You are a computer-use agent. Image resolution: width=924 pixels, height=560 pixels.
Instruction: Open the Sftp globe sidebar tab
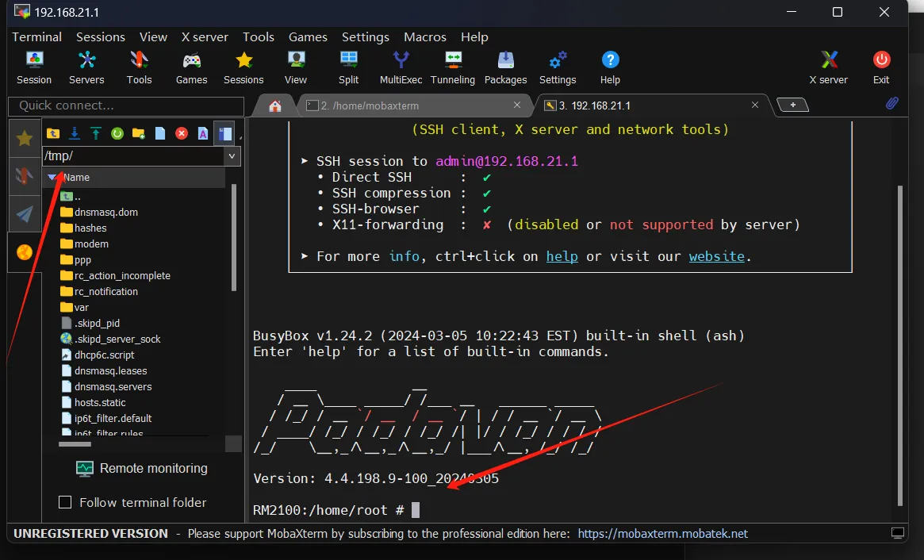(25, 252)
